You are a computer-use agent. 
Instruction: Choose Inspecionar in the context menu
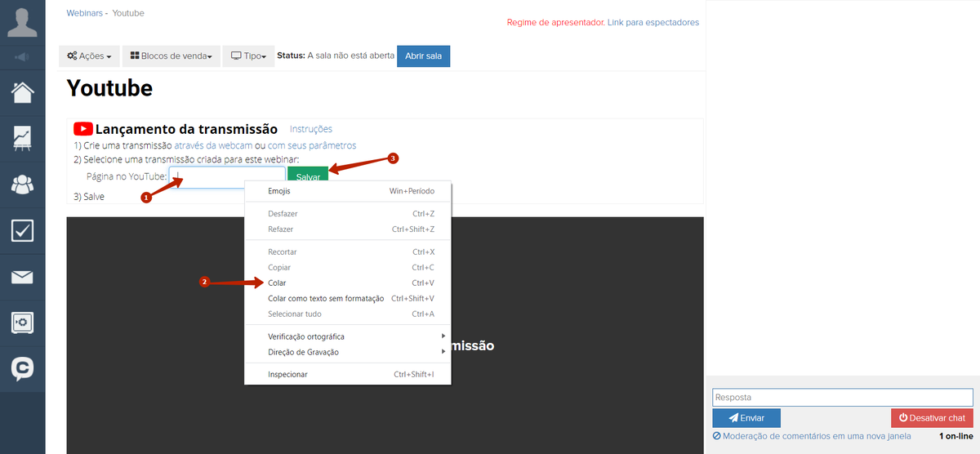[348, 375]
